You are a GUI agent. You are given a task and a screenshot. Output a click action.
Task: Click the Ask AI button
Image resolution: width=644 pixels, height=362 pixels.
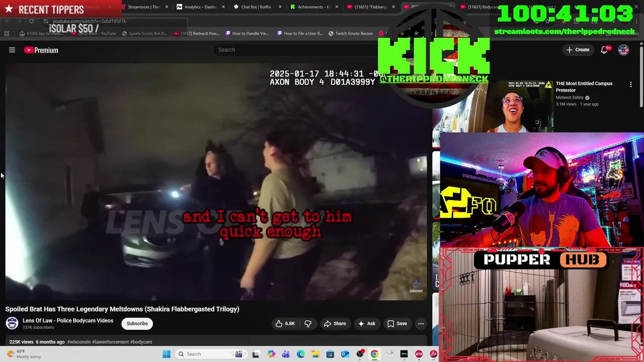point(366,324)
